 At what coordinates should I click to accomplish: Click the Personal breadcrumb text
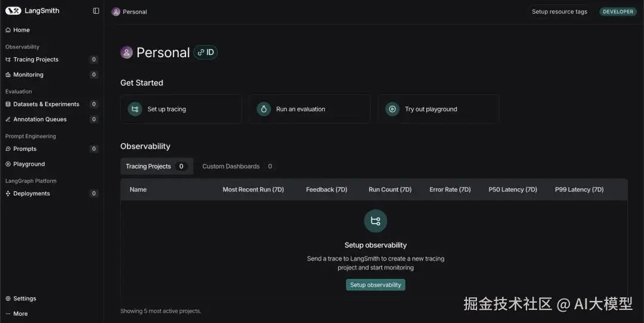pos(135,12)
